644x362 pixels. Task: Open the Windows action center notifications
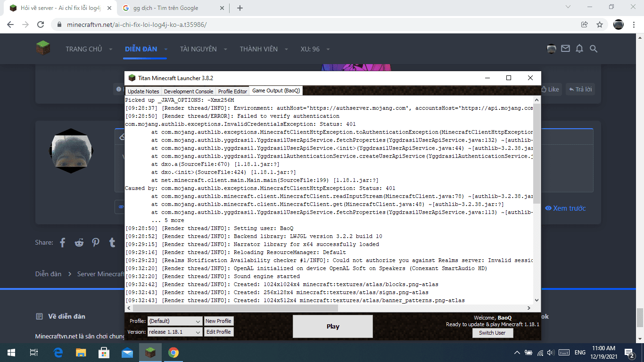(629, 353)
